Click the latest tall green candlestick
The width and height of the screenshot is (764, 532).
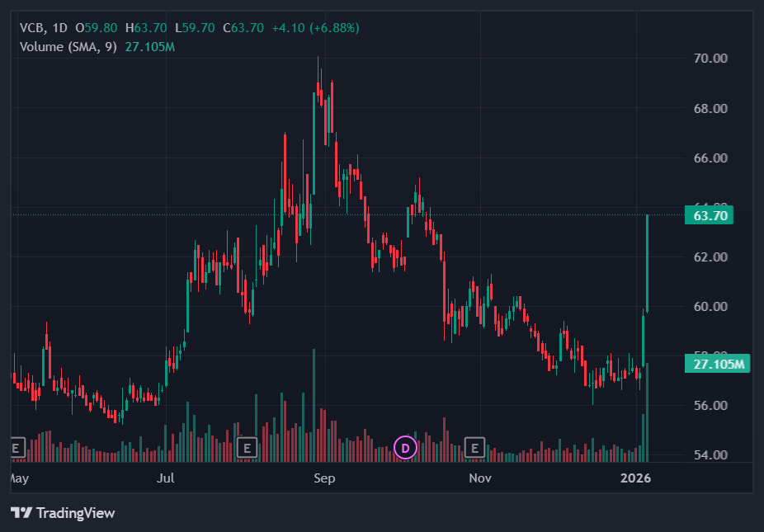[x=648, y=264]
